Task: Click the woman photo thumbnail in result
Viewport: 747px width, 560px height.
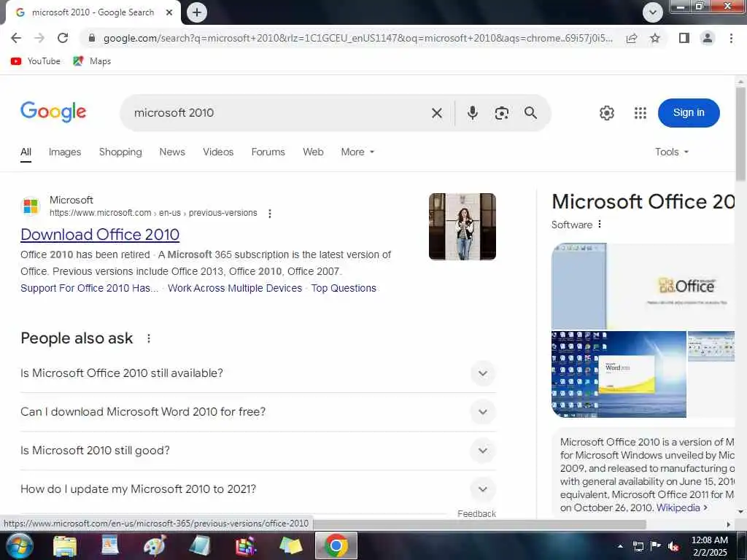Action: click(x=462, y=227)
